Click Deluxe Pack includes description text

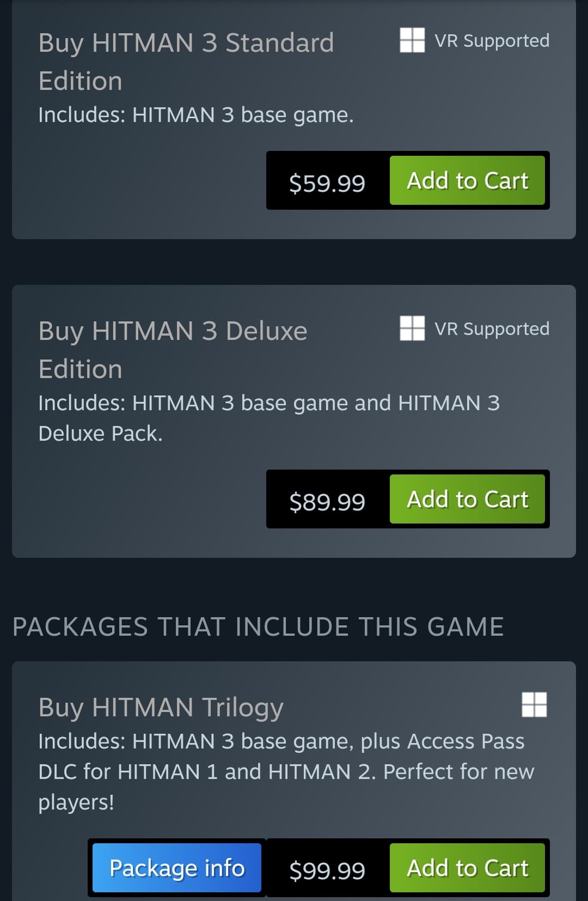pos(269,418)
